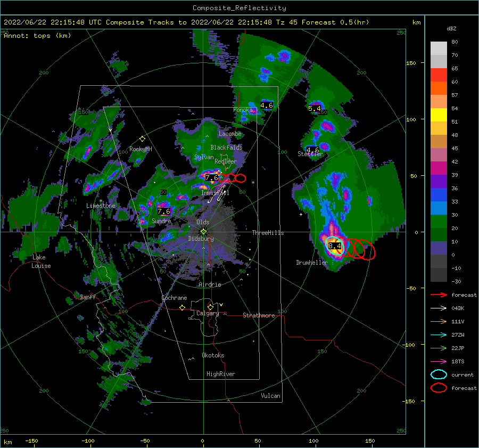Image resolution: width=479 pixels, height=448 pixels.
Task: Click the Composite_Reflectivity title
Action: click(x=239, y=7)
